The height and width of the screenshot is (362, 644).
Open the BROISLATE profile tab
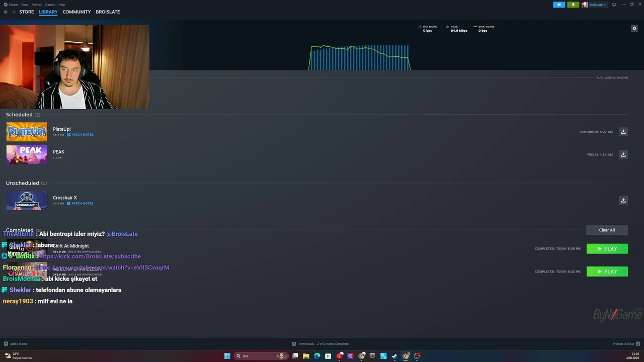[108, 12]
